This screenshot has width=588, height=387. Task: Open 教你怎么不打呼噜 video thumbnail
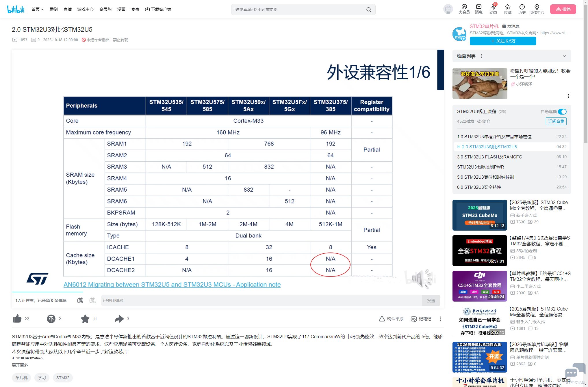pyautogui.click(x=480, y=83)
